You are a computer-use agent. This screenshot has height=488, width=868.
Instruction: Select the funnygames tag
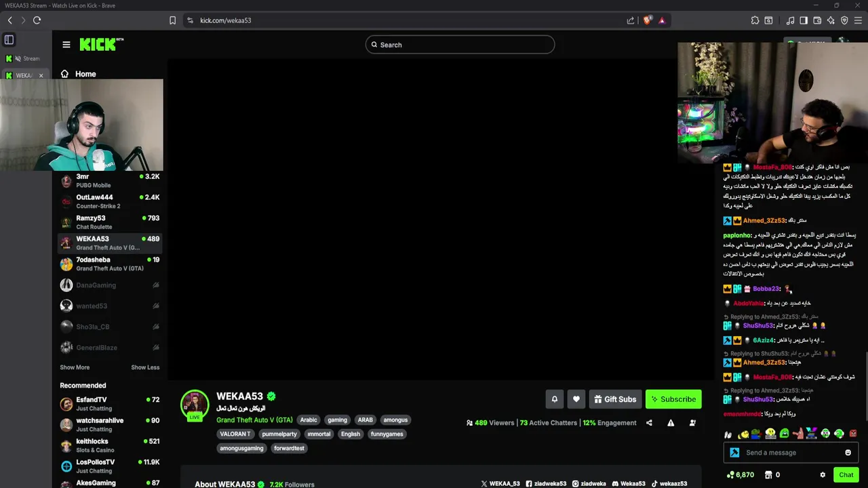(387, 434)
